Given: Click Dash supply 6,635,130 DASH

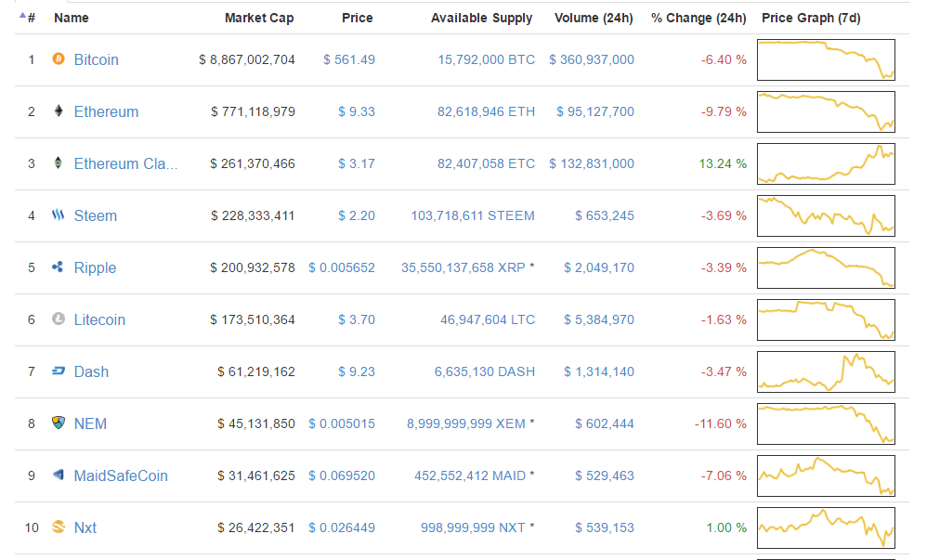Looking at the screenshot, I should click(484, 371).
